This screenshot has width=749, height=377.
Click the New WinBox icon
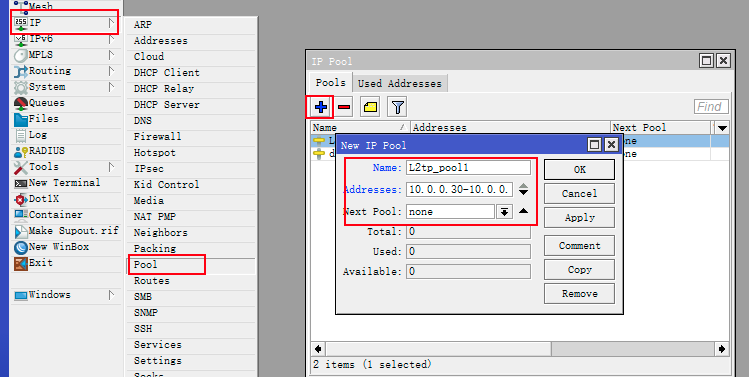21,247
